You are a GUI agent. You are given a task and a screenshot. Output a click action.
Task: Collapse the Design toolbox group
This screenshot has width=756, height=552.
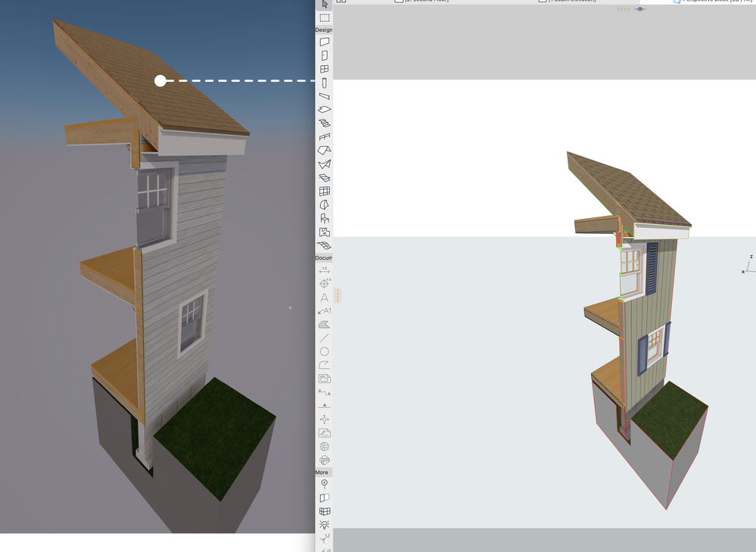click(324, 30)
